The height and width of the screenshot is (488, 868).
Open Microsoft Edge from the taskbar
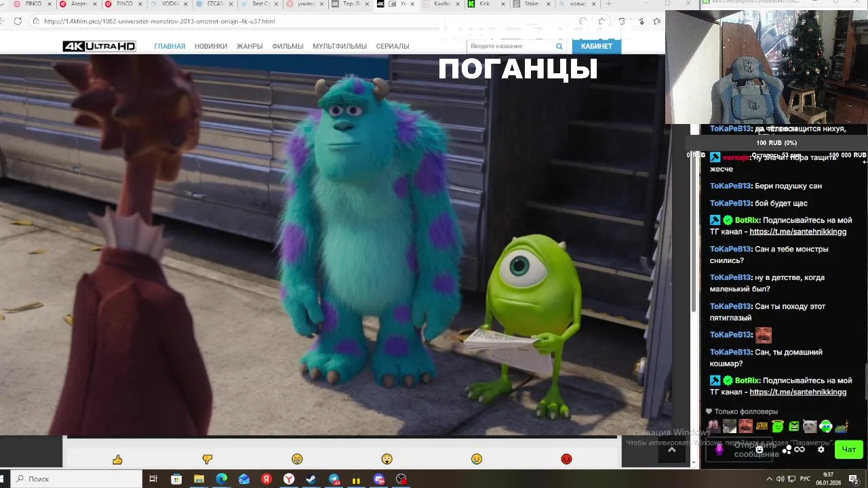tap(221, 479)
